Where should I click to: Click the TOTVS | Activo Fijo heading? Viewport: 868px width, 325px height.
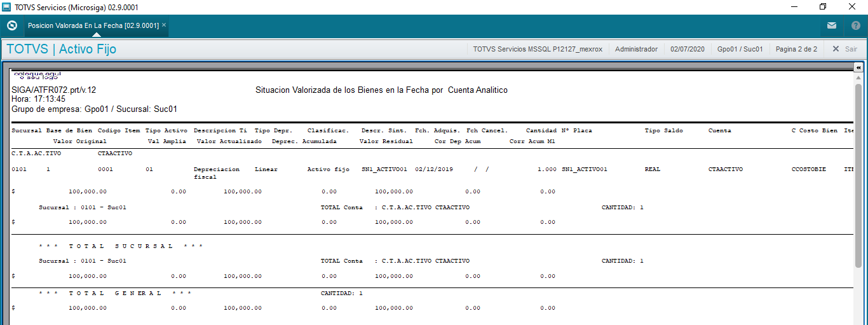click(x=62, y=49)
